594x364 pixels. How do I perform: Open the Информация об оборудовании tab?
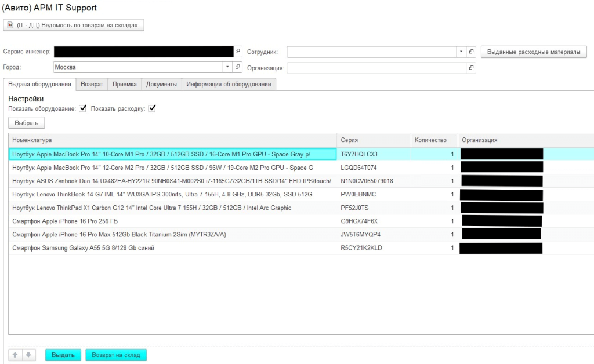[x=229, y=84]
